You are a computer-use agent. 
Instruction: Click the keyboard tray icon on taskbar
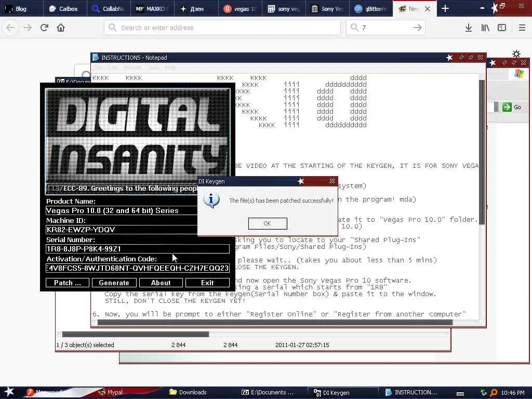point(460,394)
